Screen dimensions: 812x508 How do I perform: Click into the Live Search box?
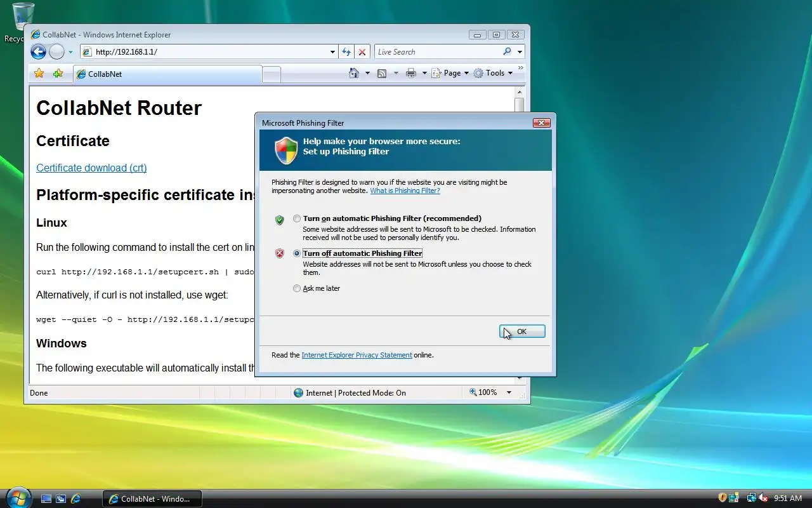coord(438,52)
